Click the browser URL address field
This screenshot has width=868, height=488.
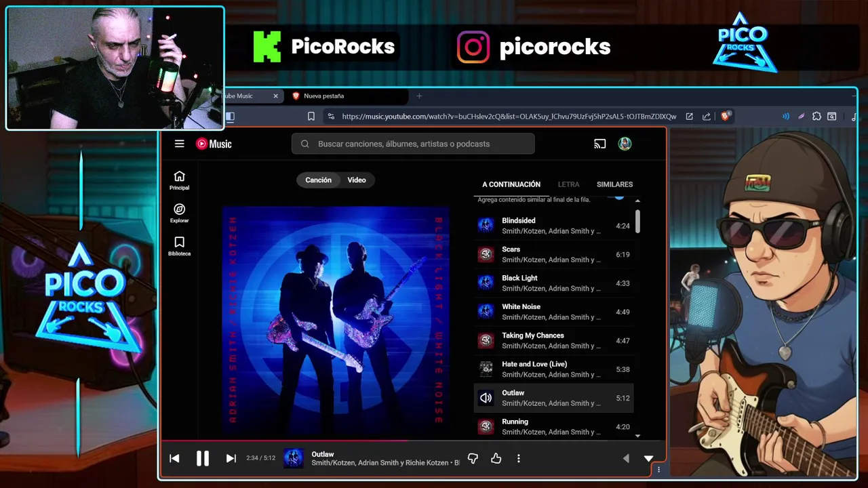pos(509,117)
